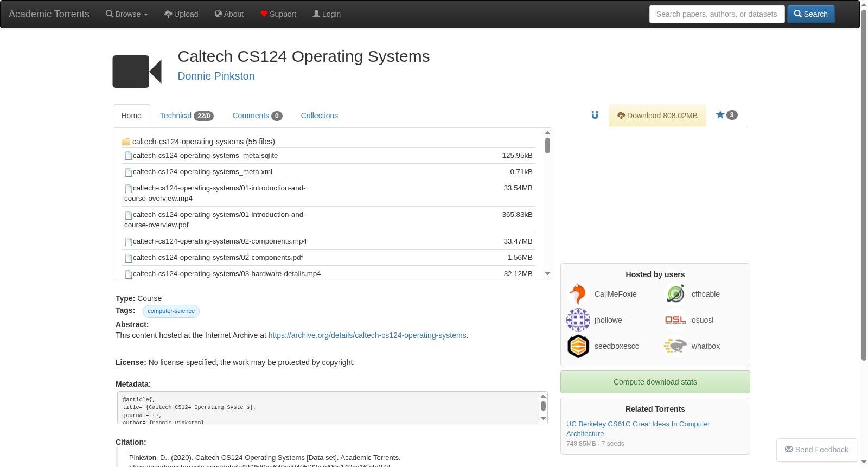Download the 808.02MB torrent
Image resolution: width=868 pixels, height=467 pixels.
click(x=658, y=116)
